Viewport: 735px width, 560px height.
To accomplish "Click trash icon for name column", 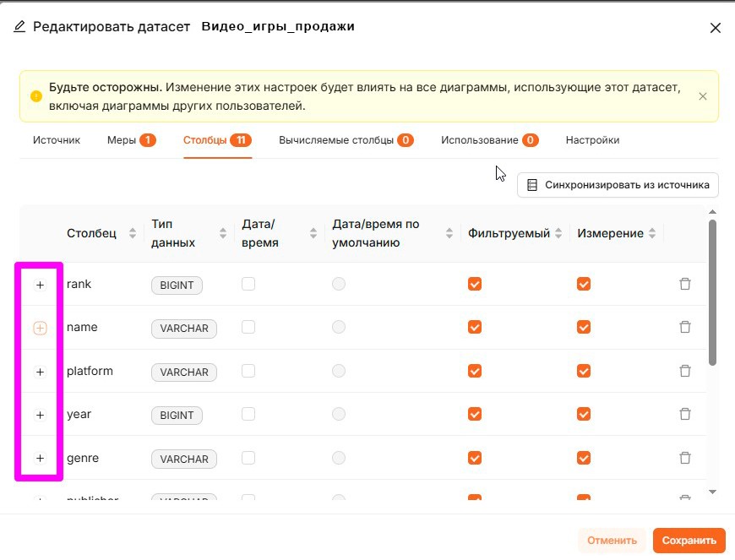I will [x=685, y=328].
